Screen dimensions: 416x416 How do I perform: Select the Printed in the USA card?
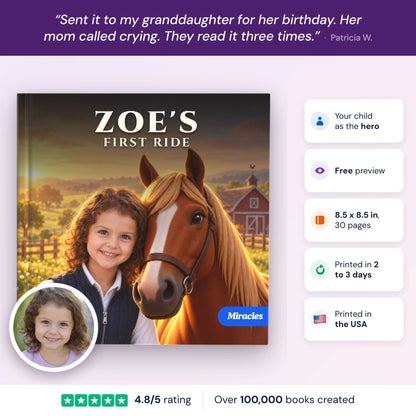tap(354, 319)
